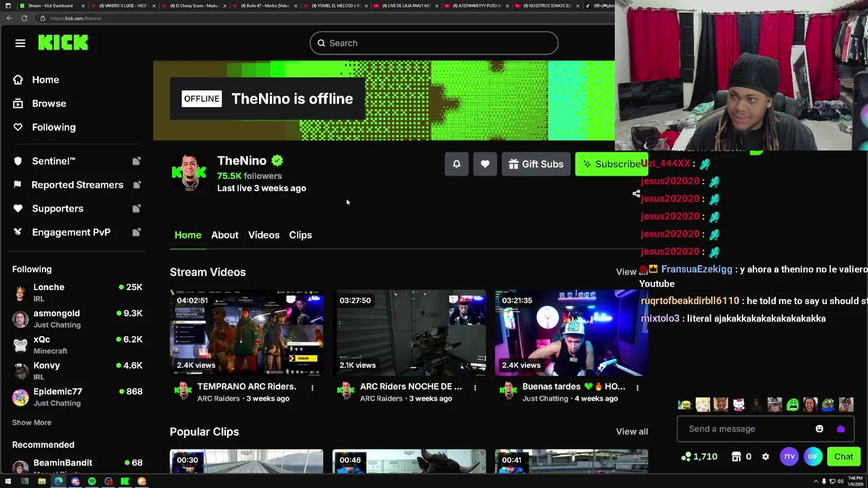Open the emoji picker in chat
The width and height of the screenshot is (868, 488).
819,428
